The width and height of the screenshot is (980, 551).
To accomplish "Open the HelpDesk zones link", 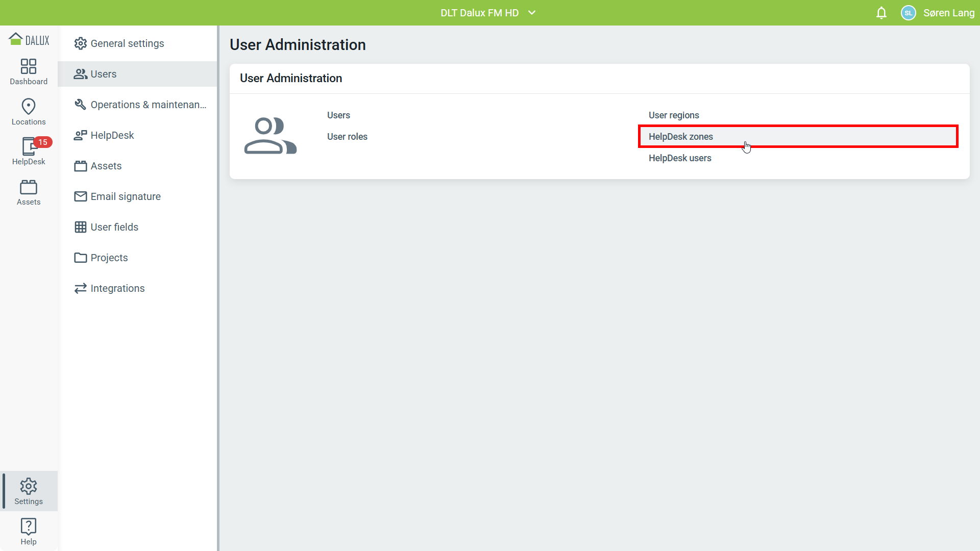I will (798, 137).
